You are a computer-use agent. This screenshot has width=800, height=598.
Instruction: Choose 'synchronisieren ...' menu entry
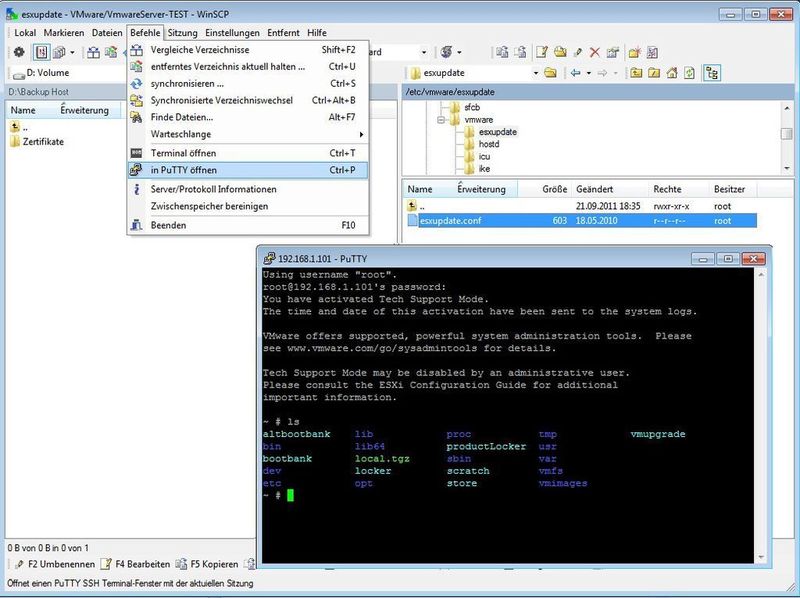click(x=248, y=84)
